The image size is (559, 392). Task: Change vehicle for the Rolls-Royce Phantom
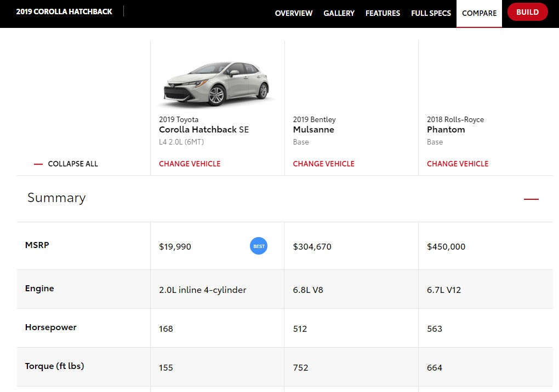[x=458, y=164]
